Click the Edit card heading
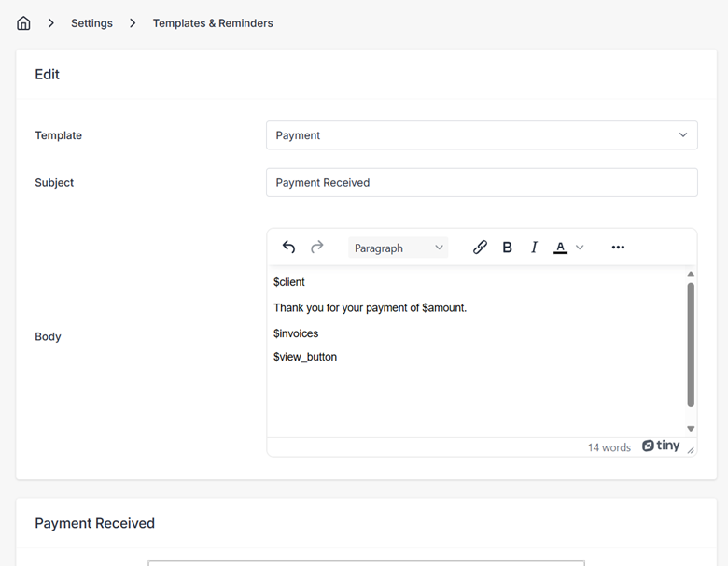The height and width of the screenshot is (566, 728). tap(47, 75)
